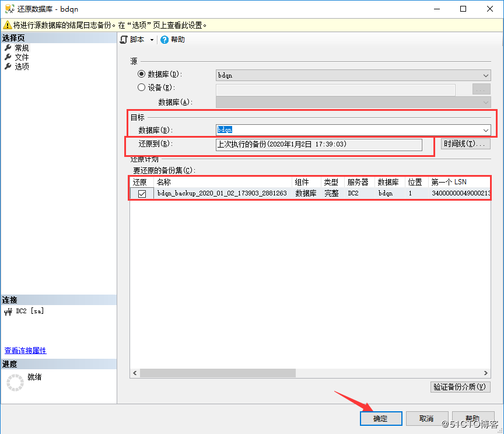Screen dimensions: 504x434
Task: Expand the target database (B) dropdown
Action: 486,130
